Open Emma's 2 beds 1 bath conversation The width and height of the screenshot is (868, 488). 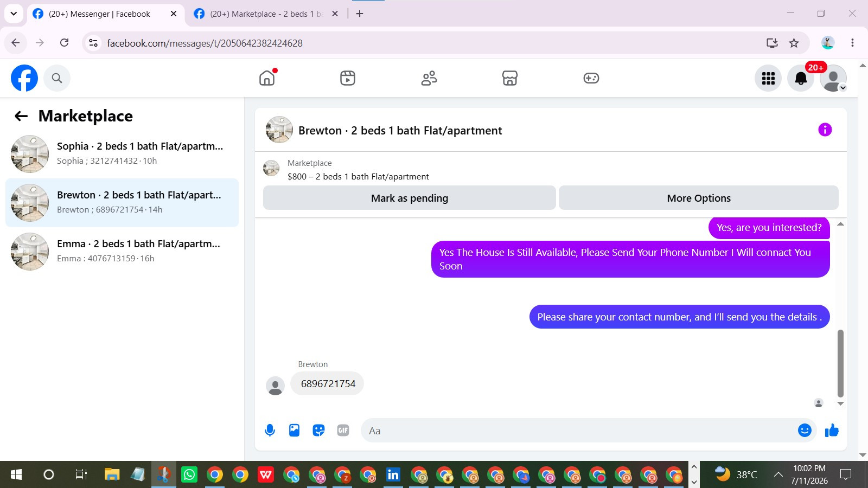[122, 252]
